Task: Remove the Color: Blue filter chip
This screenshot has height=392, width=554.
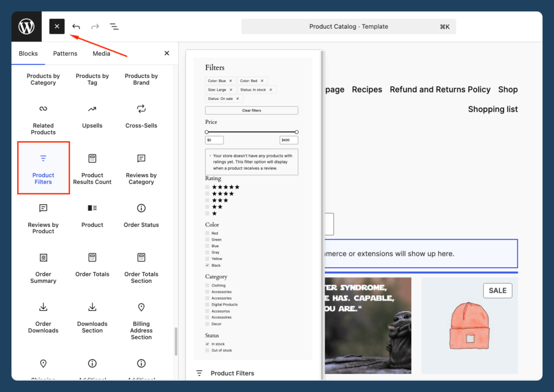Action: (x=230, y=81)
